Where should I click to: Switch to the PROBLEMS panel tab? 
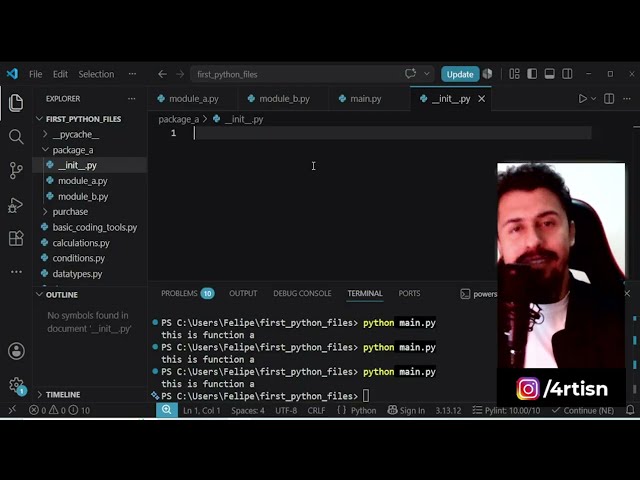pyautogui.click(x=187, y=293)
